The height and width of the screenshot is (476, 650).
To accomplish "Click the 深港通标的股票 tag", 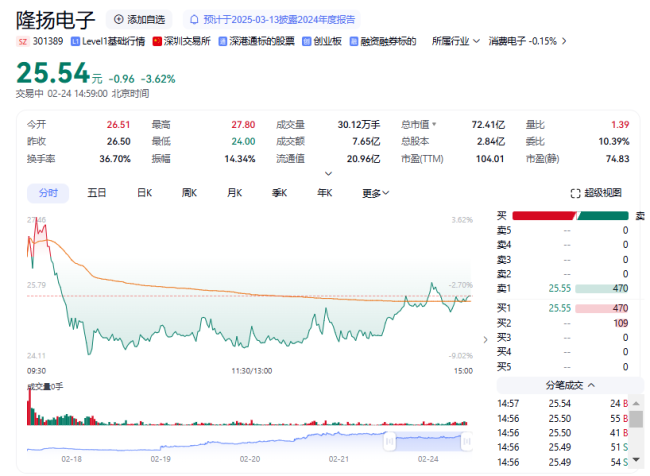I will (x=257, y=41).
